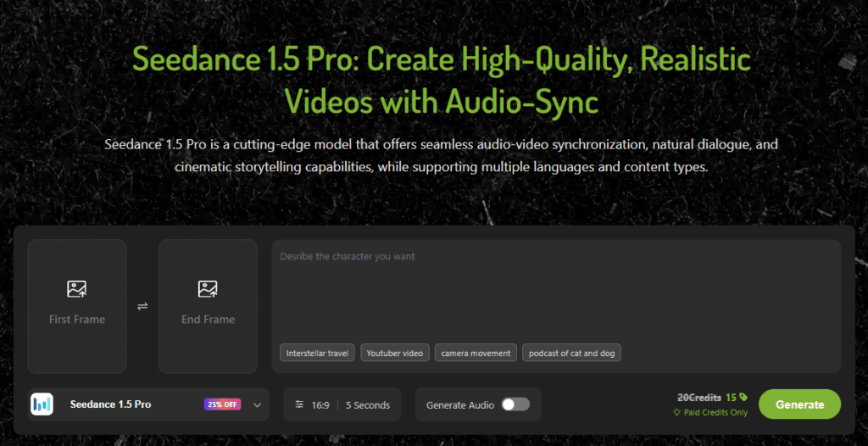This screenshot has height=446, width=868.
Task: Swap first and end frames using arrows icon
Action: pyautogui.click(x=142, y=306)
